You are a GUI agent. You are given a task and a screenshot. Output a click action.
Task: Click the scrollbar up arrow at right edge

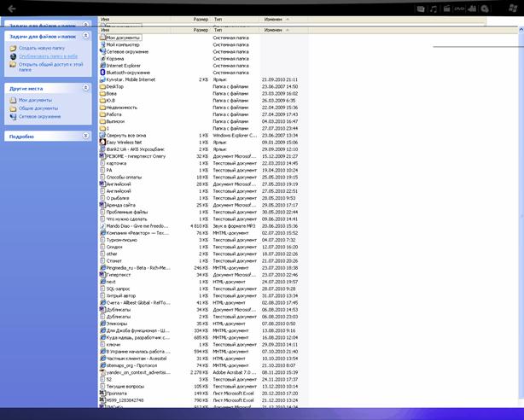(521, 30)
